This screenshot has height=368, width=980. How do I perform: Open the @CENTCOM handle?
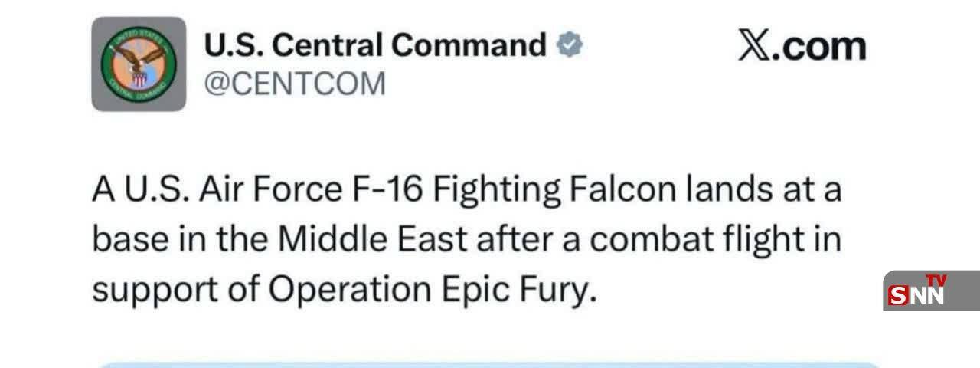(x=294, y=84)
